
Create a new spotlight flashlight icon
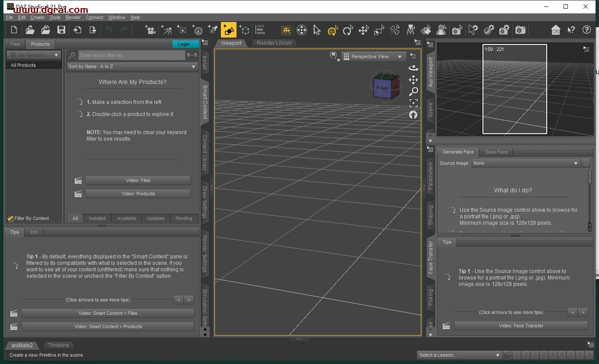(x=213, y=30)
